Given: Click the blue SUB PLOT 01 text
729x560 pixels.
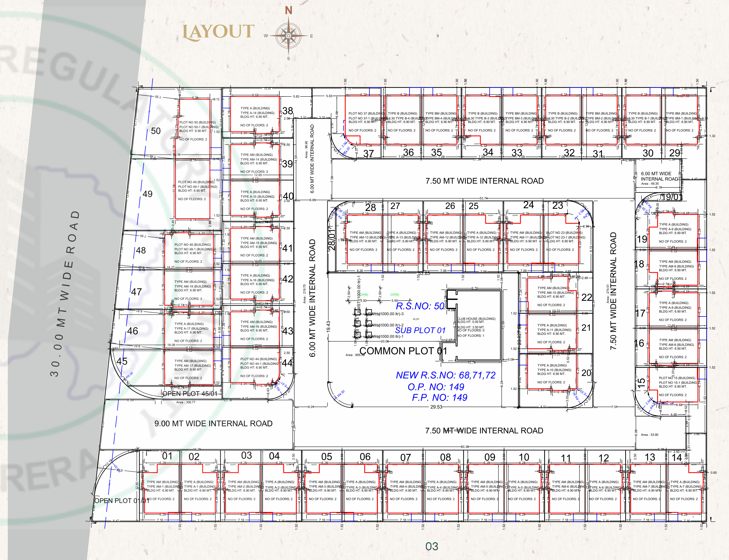Looking at the screenshot, I should click(420, 330).
